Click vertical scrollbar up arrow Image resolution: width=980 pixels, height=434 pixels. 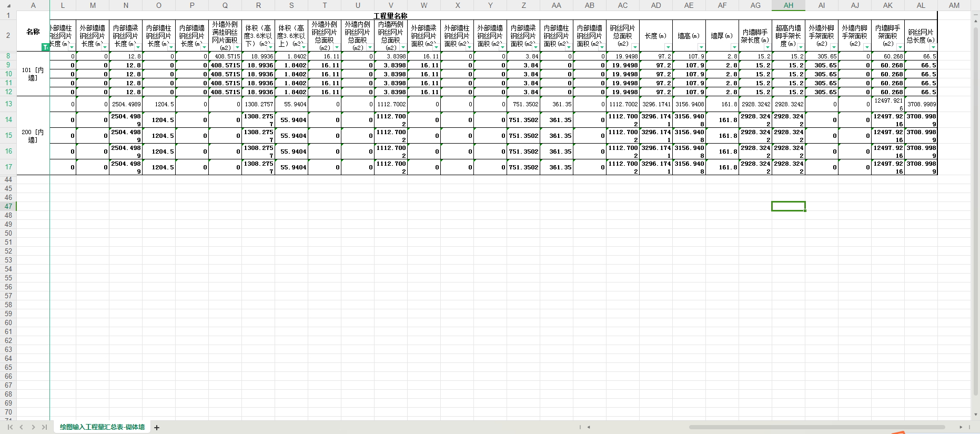[976, 22]
